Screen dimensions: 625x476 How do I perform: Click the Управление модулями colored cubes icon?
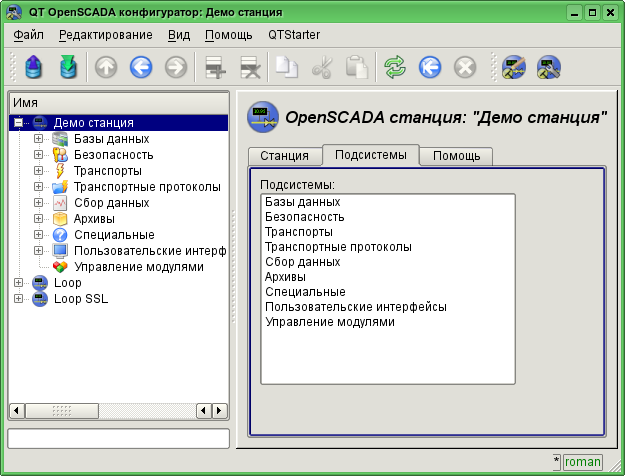click(60, 267)
